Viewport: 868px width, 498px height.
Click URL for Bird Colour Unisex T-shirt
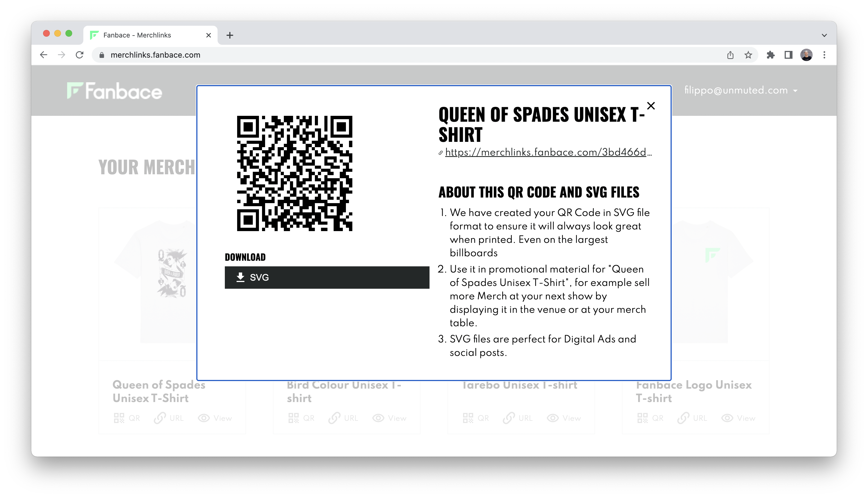pyautogui.click(x=343, y=418)
